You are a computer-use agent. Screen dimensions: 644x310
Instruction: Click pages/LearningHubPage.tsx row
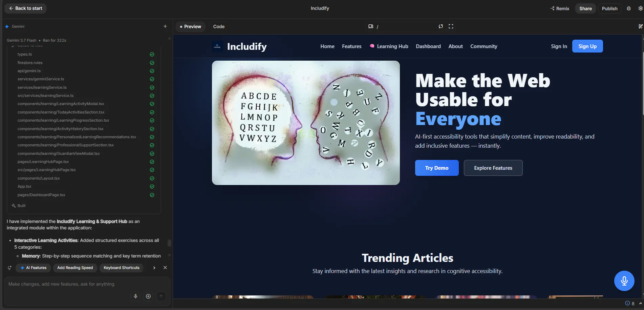43,162
